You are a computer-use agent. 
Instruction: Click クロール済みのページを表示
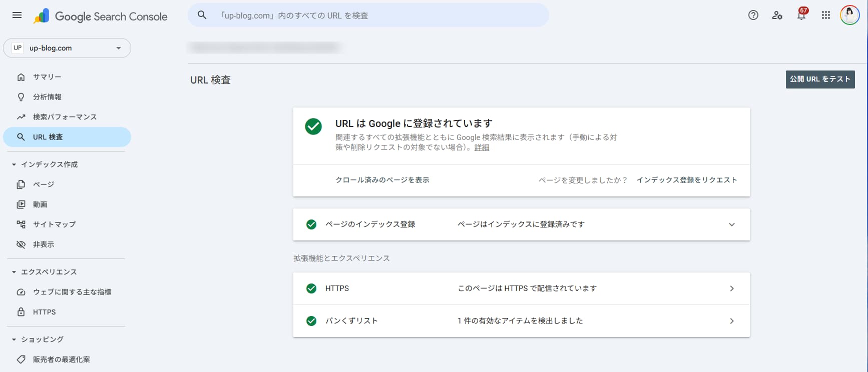point(382,180)
